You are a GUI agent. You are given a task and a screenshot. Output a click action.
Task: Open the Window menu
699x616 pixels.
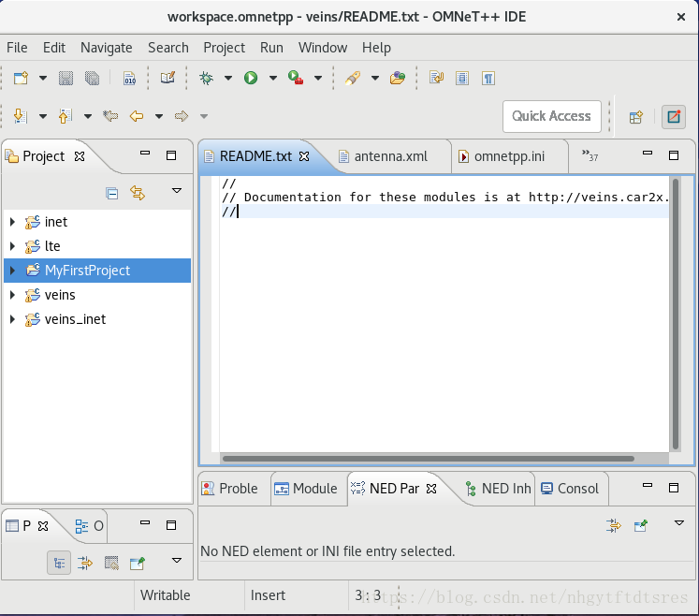tap(323, 48)
